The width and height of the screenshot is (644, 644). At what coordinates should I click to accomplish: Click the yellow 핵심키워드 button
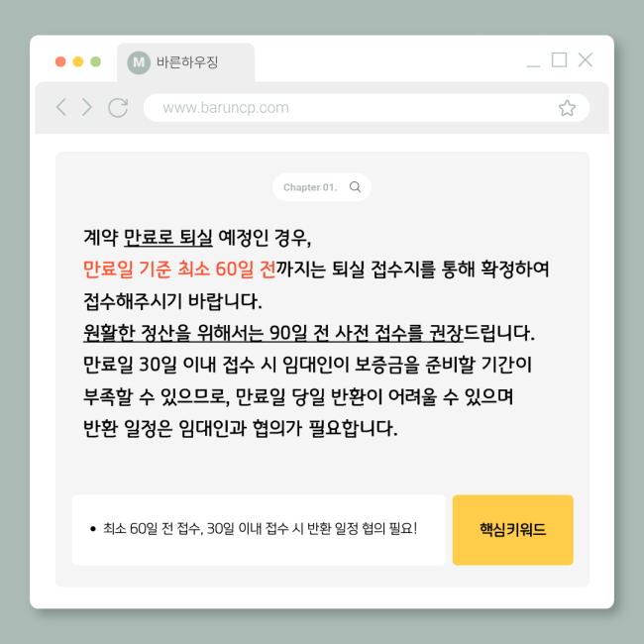pyautogui.click(x=512, y=530)
